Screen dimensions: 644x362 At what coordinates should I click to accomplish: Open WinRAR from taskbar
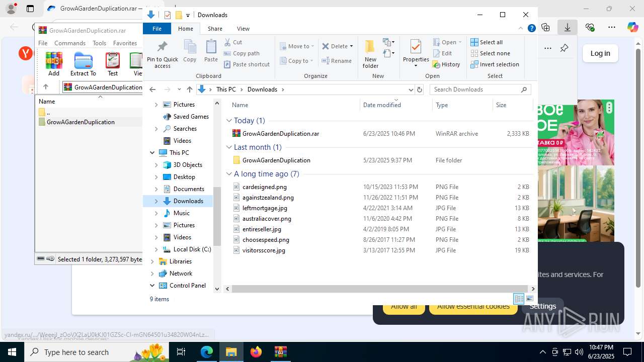[281, 352]
